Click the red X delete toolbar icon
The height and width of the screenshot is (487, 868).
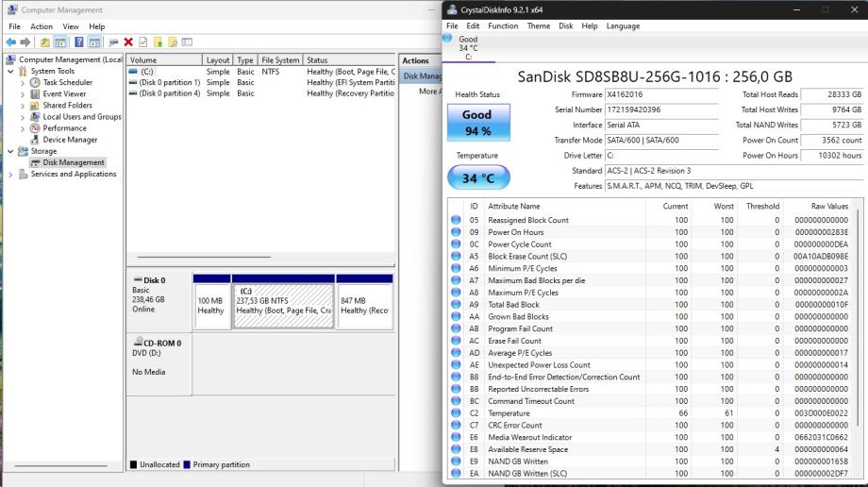tap(128, 42)
